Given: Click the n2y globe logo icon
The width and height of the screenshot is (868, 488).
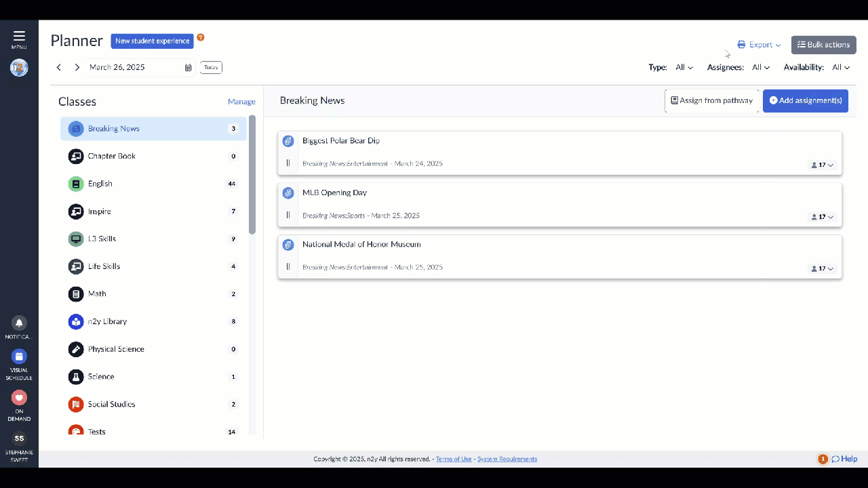Looking at the screenshot, I should point(19,68).
